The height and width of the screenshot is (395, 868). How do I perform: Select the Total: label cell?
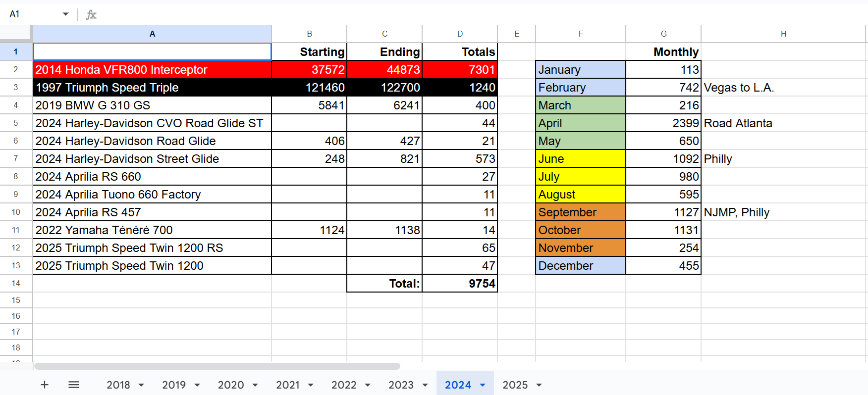pyautogui.click(x=384, y=284)
